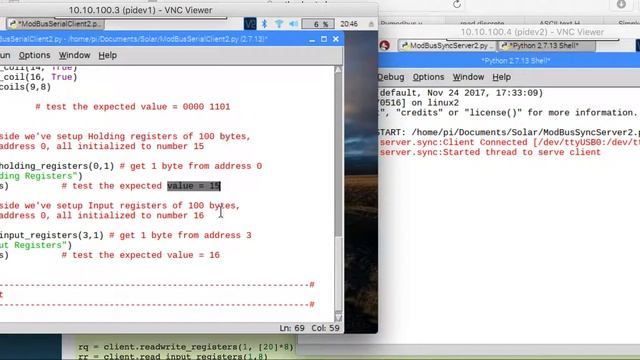The width and height of the screenshot is (640, 360).
Task: Open the Options menu in the editor window
Action: (35, 55)
